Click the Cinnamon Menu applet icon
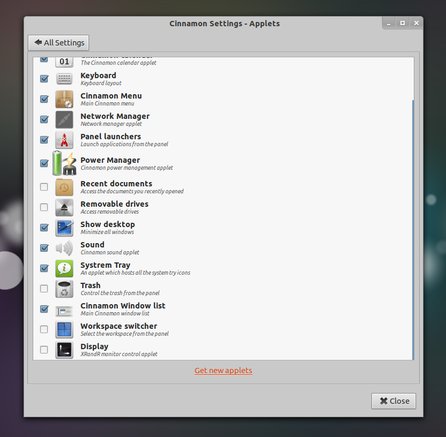Image resolution: width=446 pixels, height=437 pixels. [64, 99]
